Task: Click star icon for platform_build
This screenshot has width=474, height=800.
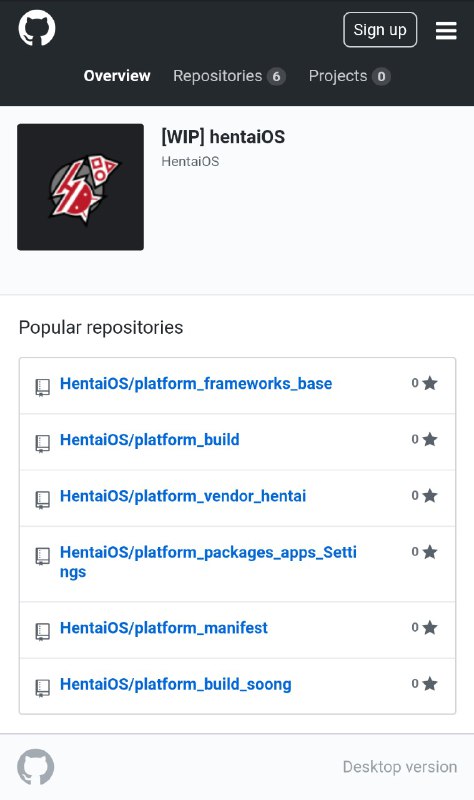Action: [430, 439]
